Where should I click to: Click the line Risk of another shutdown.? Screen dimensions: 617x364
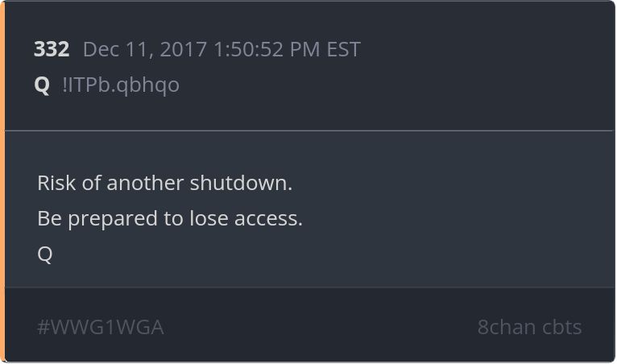(165, 183)
